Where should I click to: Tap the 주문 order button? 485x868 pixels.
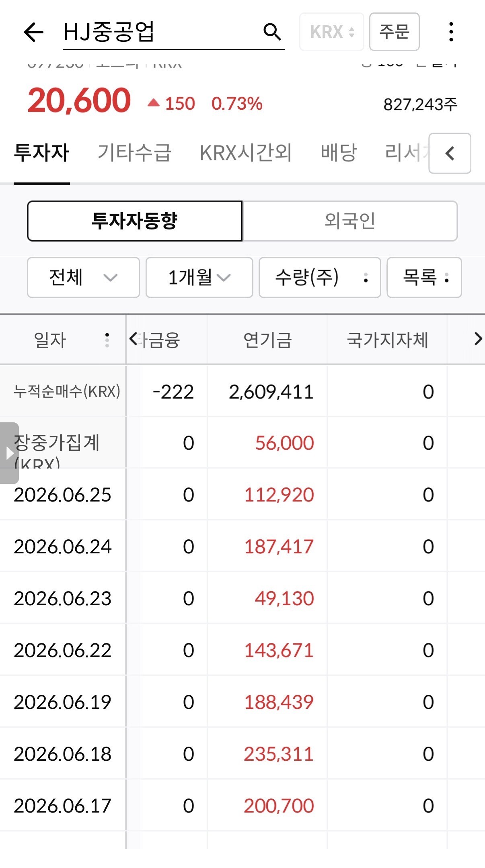click(x=394, y=32)
